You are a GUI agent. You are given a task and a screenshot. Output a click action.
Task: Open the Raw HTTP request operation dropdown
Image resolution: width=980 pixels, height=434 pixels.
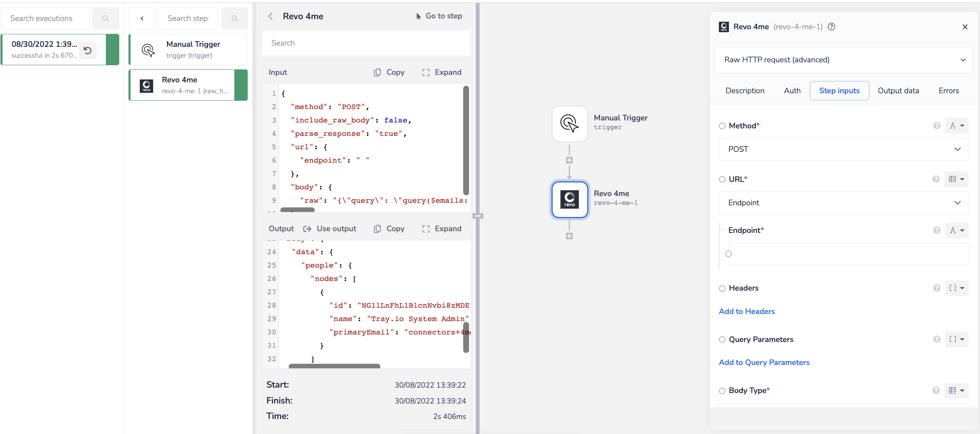coord(843,60)
